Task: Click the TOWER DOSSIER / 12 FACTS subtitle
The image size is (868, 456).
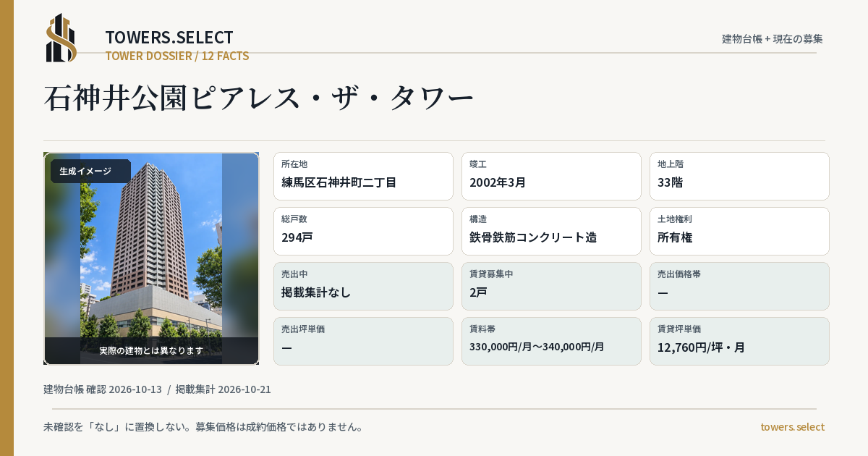Action: pyautogui.click(x=177, y=56)
